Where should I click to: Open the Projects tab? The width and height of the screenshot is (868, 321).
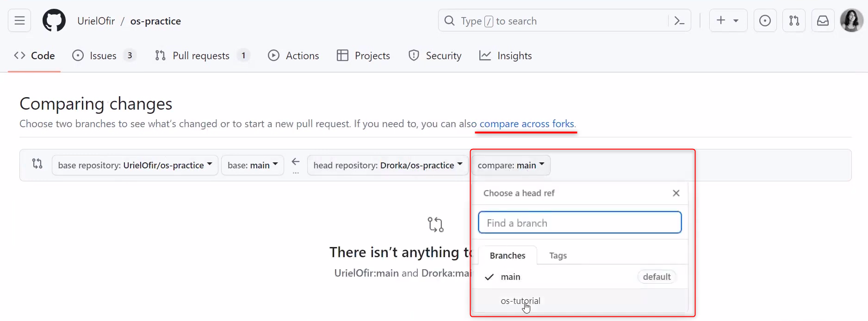click(x=363, y=56)
